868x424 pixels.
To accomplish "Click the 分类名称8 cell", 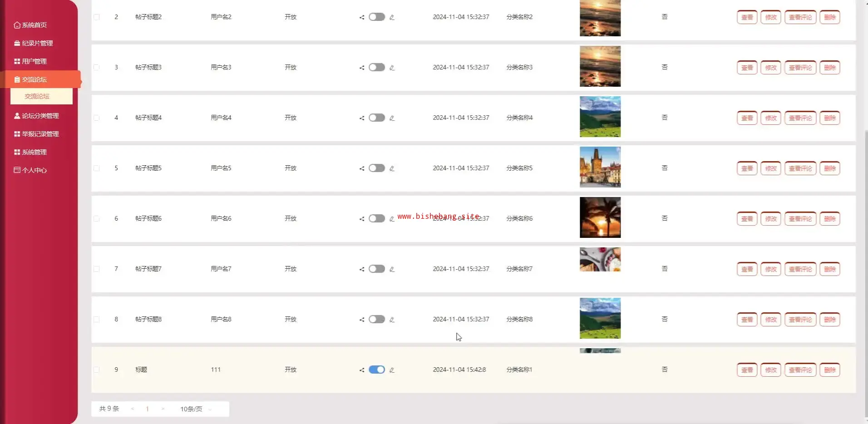I will (x=519, y=319).
